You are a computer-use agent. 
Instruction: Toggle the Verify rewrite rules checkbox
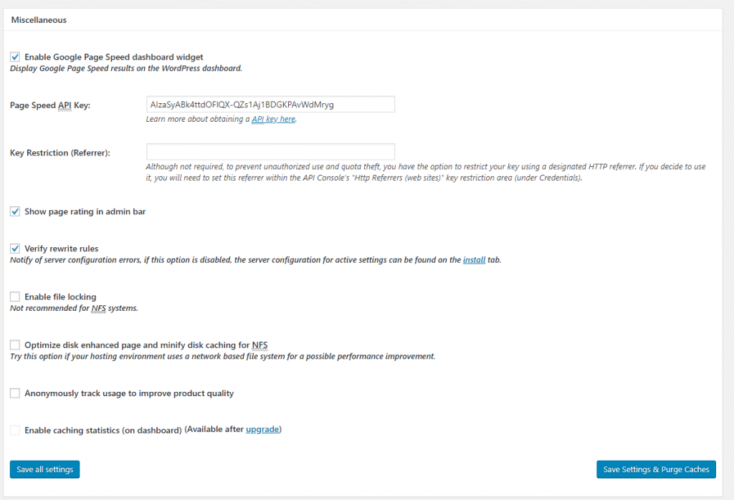14,248
